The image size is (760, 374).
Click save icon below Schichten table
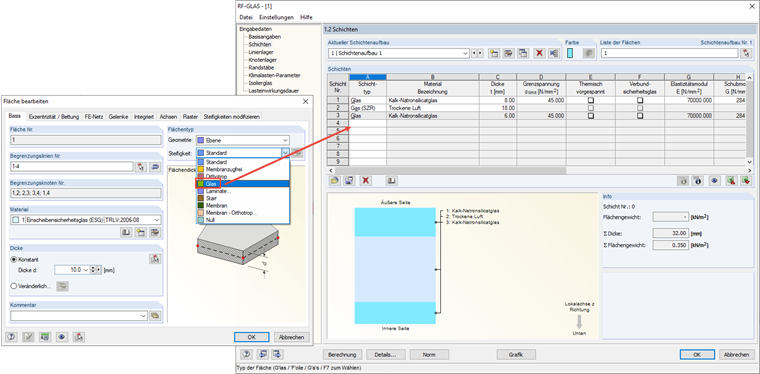click(349, 180)
